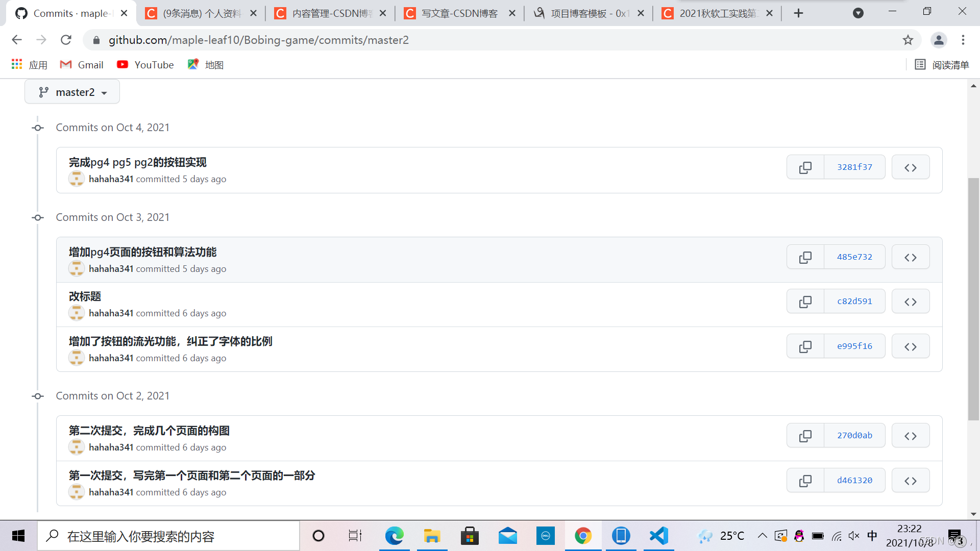Open the Chrome settings menu
This screenshot has height=551, width=980.
(x=964, y=40)
